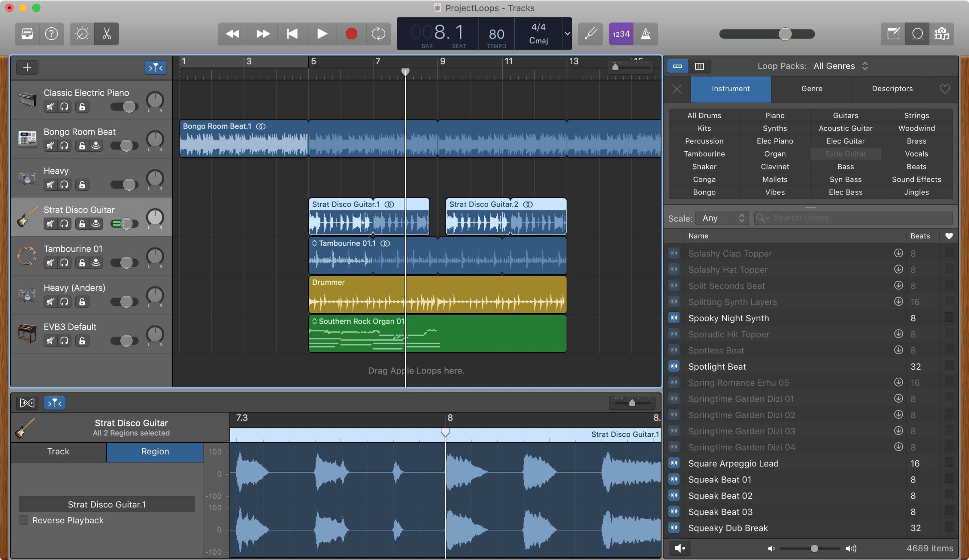This screenshot has height=560, width=969.
Task: Switch to the Genre tab in loop browser
Action: (812, 89)
